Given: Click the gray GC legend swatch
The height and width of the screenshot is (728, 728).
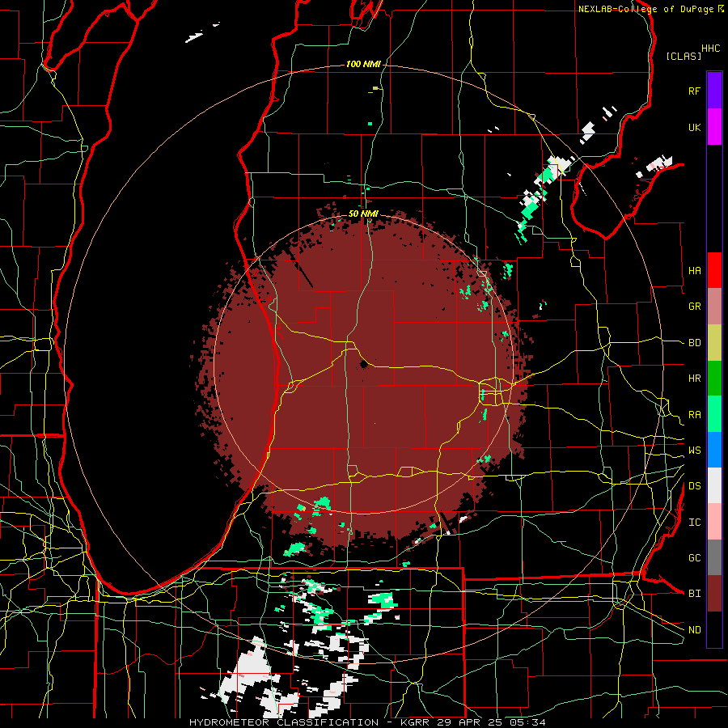Looking at the screenshot, I should pyautogui.click(x=714, y=557).
